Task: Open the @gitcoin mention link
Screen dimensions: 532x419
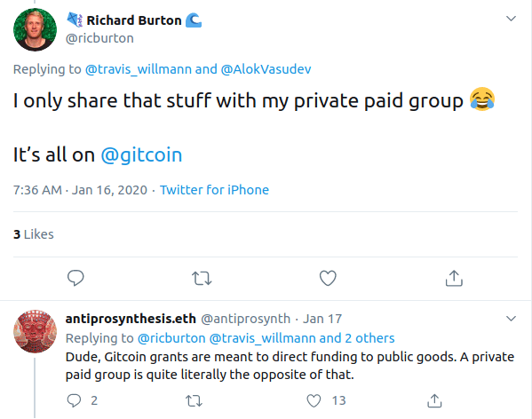Action: [141, 155]
